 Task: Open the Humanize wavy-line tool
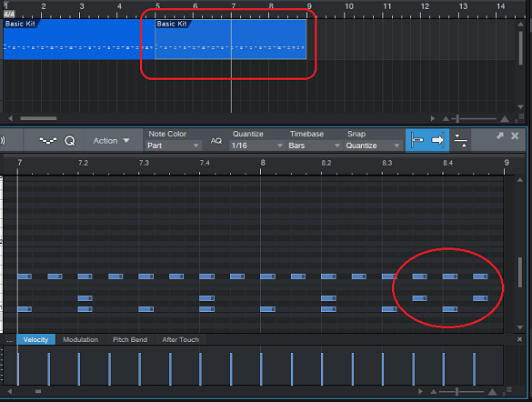[48, 140]
